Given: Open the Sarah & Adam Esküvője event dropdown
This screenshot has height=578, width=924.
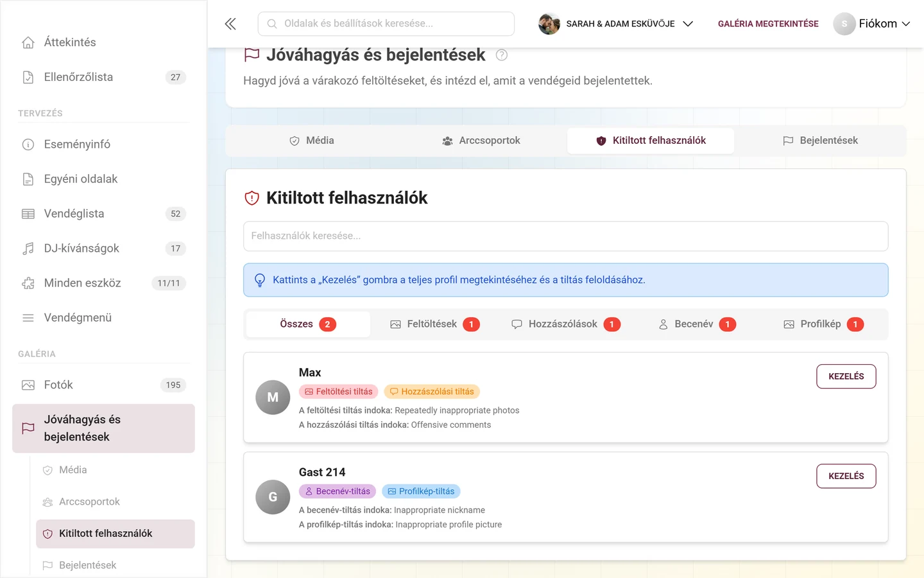Looking at the screenshot, I should click(616, 24).
